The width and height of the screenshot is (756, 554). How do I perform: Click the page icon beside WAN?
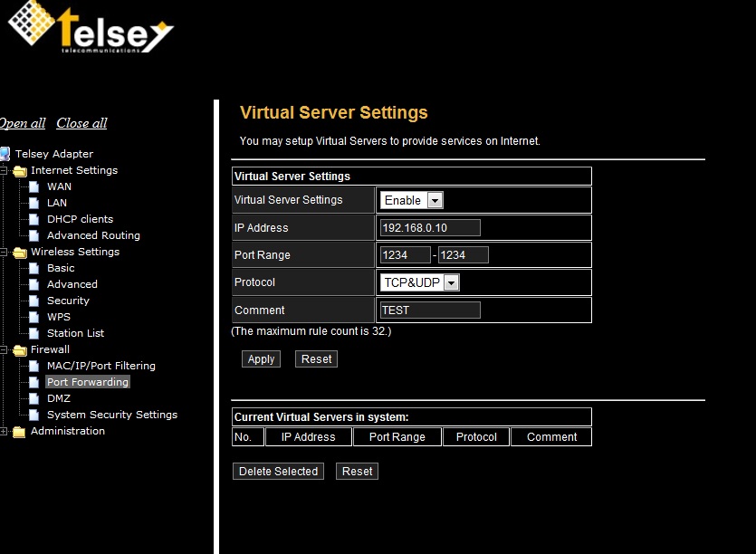click(34, 186)
